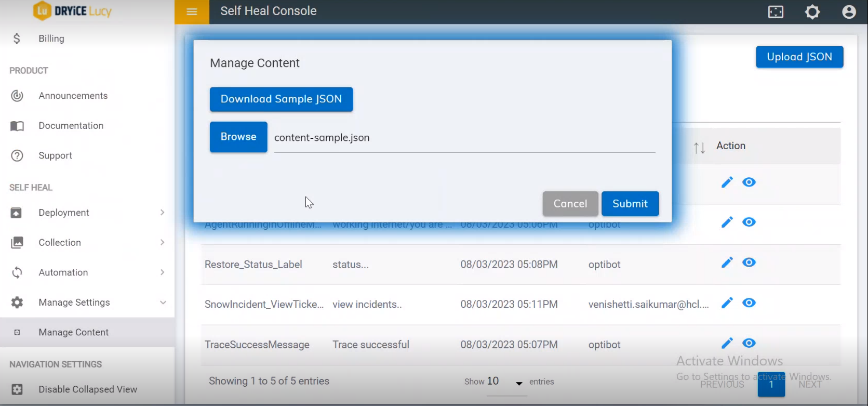Sort table using the arrows beside Action
The image size is (868, 406).
click(x=700, y=148)
